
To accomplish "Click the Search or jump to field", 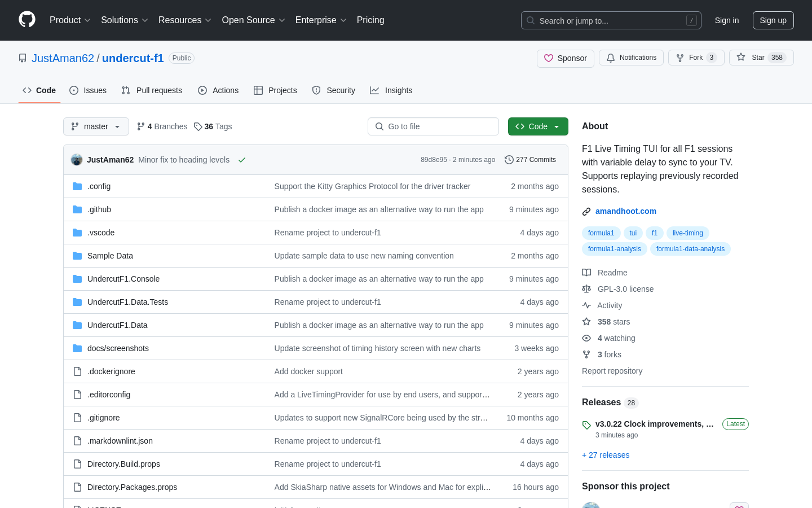I will 611,20.
